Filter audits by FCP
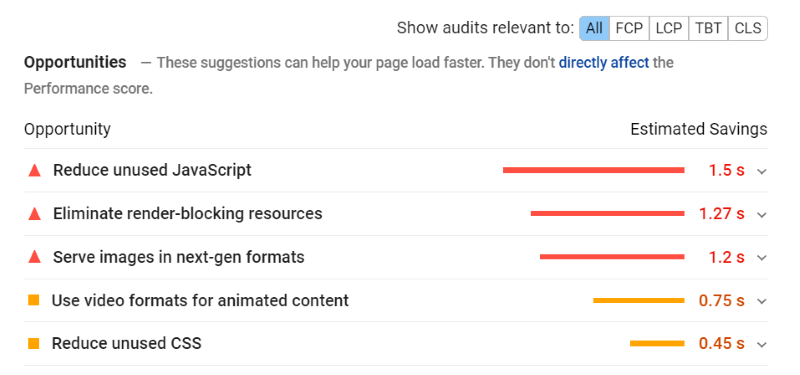This screenshot has height=375, width=800. click(x=629, y=28)
